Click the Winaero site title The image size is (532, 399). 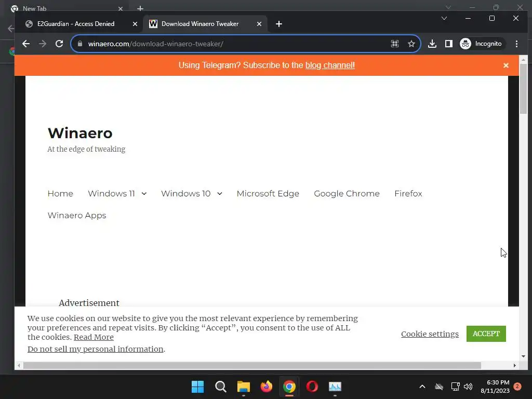click(80, 133)
